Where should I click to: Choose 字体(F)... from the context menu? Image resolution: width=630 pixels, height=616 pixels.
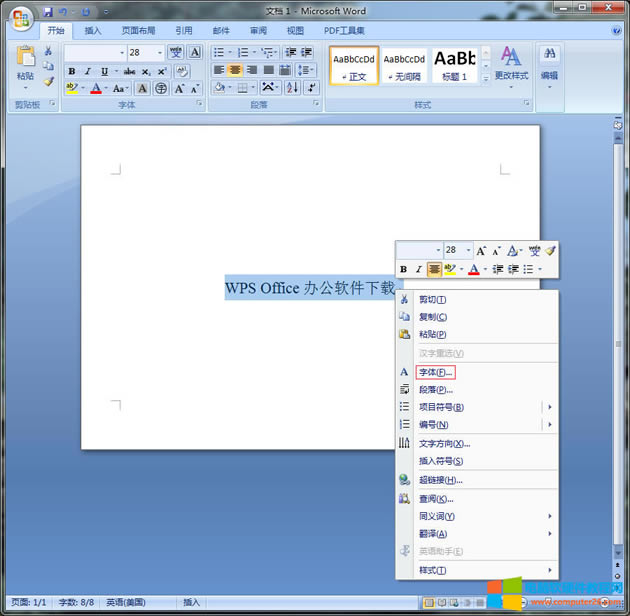[435, 372]
